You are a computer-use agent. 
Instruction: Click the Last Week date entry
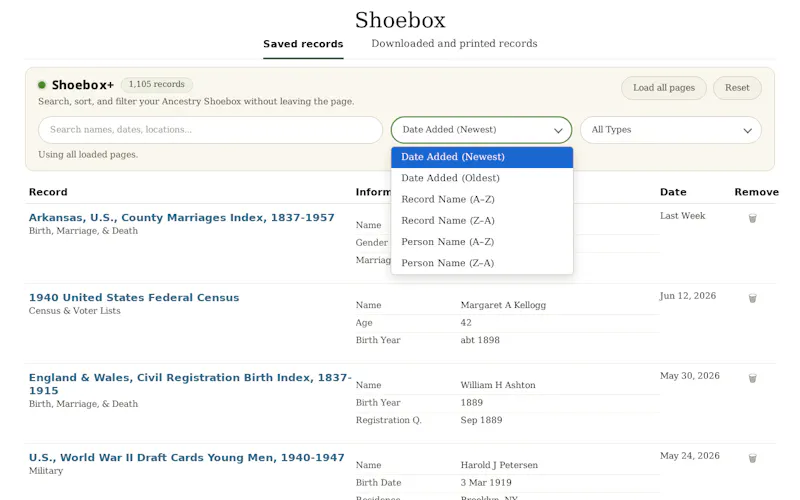coord(683,216)
